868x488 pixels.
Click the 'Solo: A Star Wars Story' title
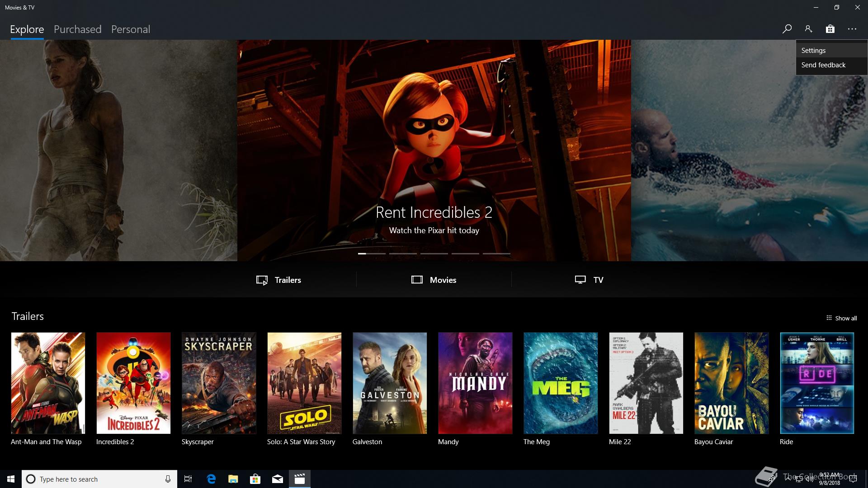pos(301,442)
